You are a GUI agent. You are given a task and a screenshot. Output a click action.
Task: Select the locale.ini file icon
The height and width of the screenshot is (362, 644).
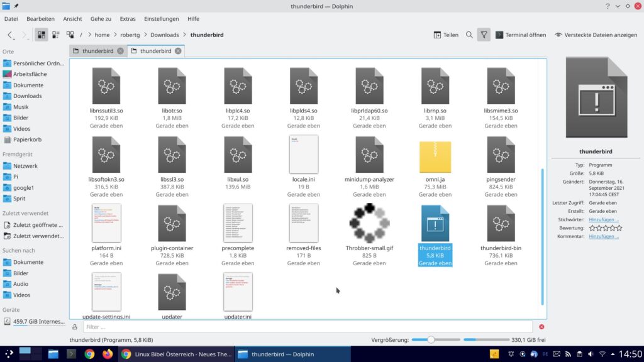tap(304, 155)
